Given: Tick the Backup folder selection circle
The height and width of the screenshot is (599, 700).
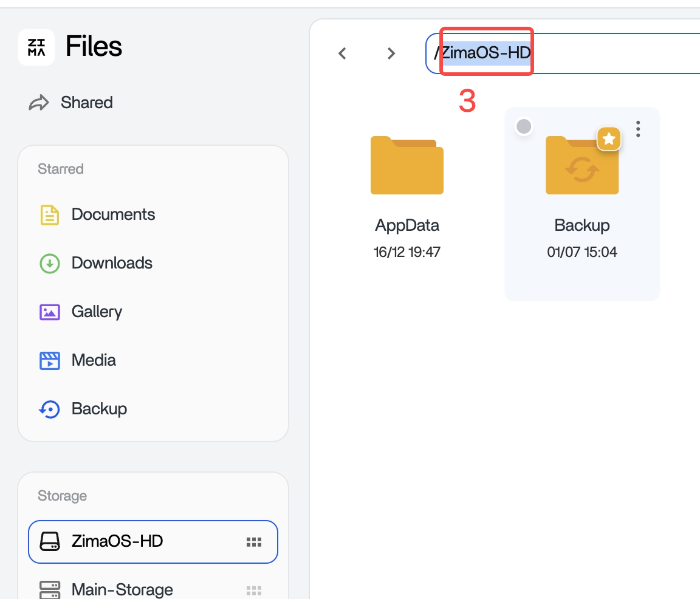Looking at the screenshot, I should (x=524, y=126).
